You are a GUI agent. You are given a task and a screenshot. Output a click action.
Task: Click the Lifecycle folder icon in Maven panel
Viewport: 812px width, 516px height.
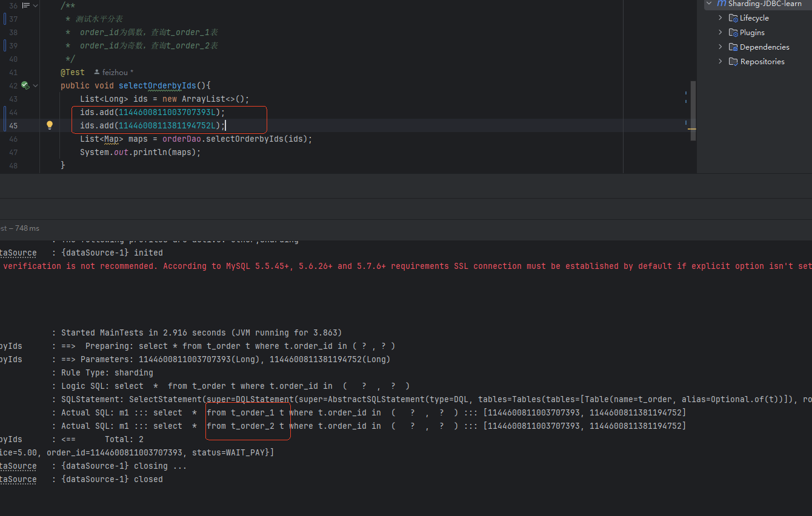point(733,18)
